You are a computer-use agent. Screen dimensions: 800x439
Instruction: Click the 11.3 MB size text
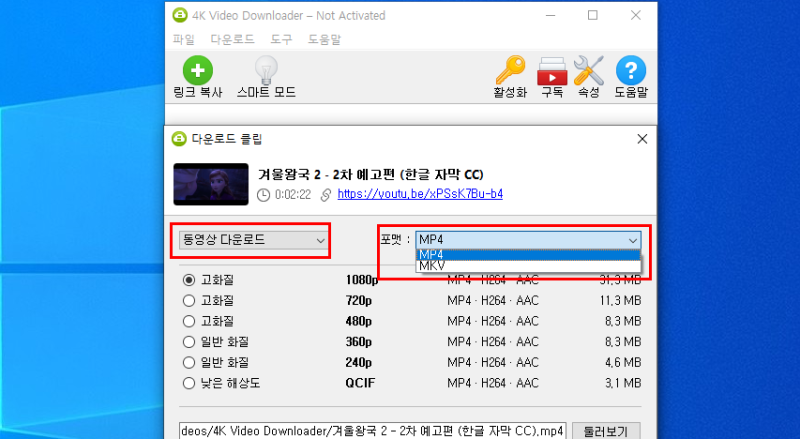pyautogui.click(x=620, y=301)
